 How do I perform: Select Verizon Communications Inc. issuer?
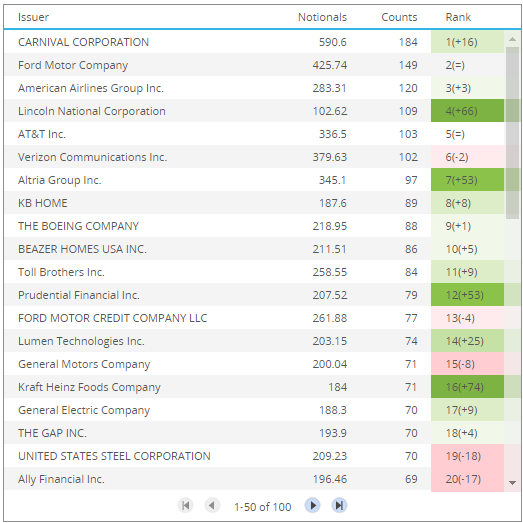[x=92, y=157]
